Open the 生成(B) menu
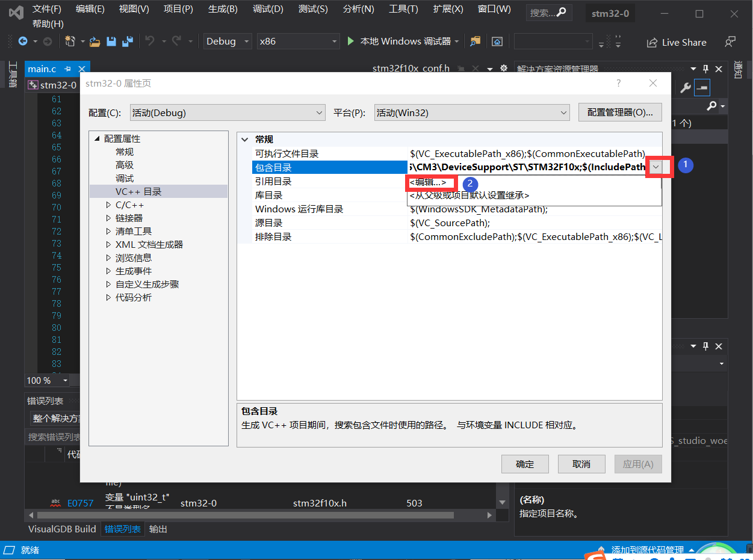 (223, 9)
